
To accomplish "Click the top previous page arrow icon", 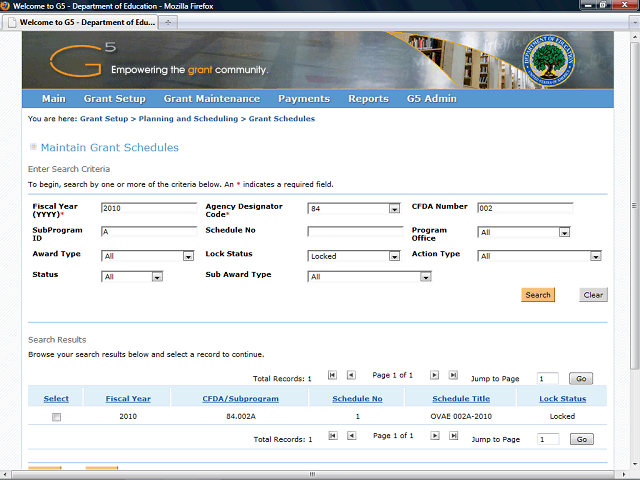I will (351, 376).
